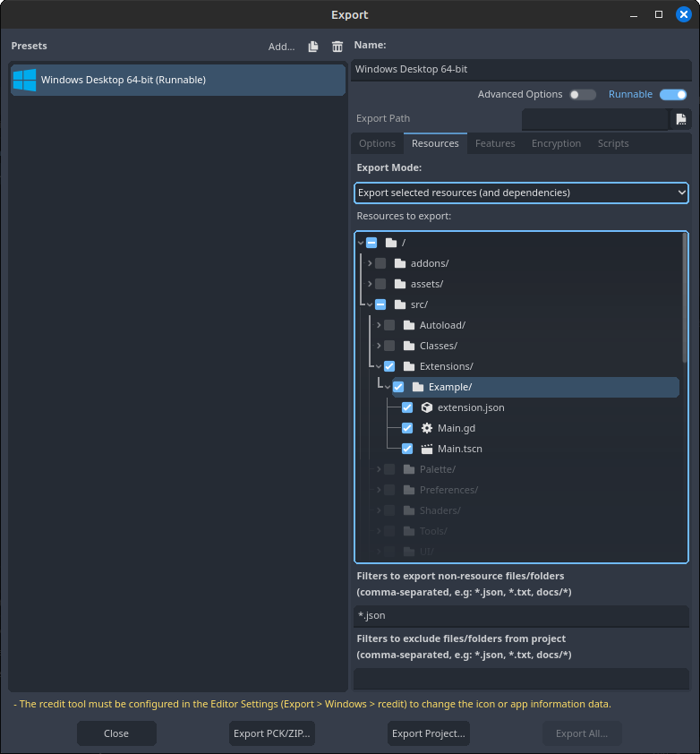This screenshot has width=700, height=754.
Task: Click the Add... preset button
Action: click(x=281, y=47)
